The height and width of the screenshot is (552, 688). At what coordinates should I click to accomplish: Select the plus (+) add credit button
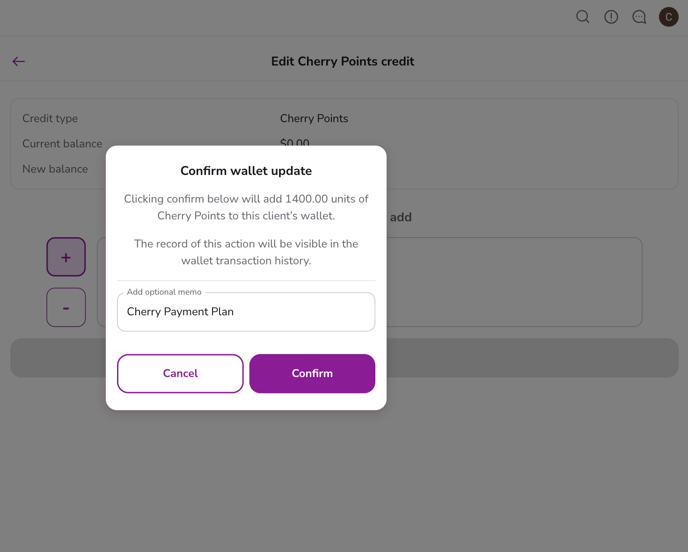[x=66, y=257]
